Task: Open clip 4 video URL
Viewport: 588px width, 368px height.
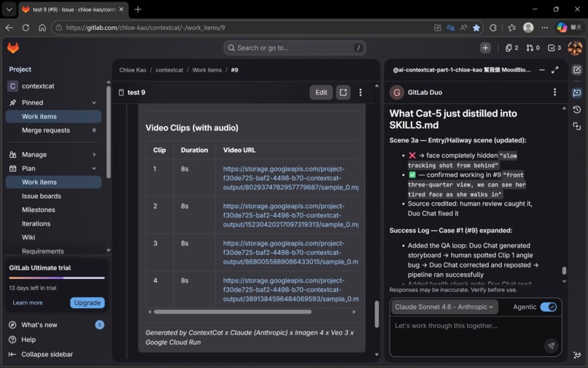Action: 290,290
